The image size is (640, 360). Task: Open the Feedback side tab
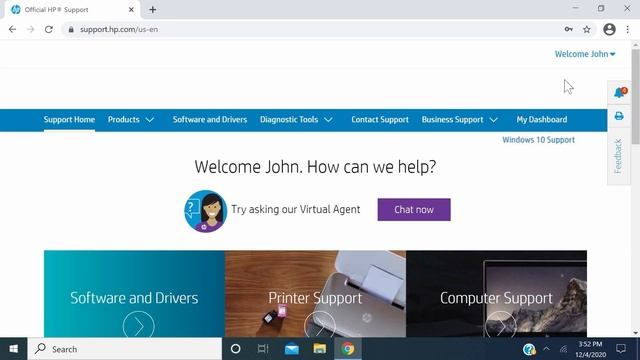coord(618,156)
